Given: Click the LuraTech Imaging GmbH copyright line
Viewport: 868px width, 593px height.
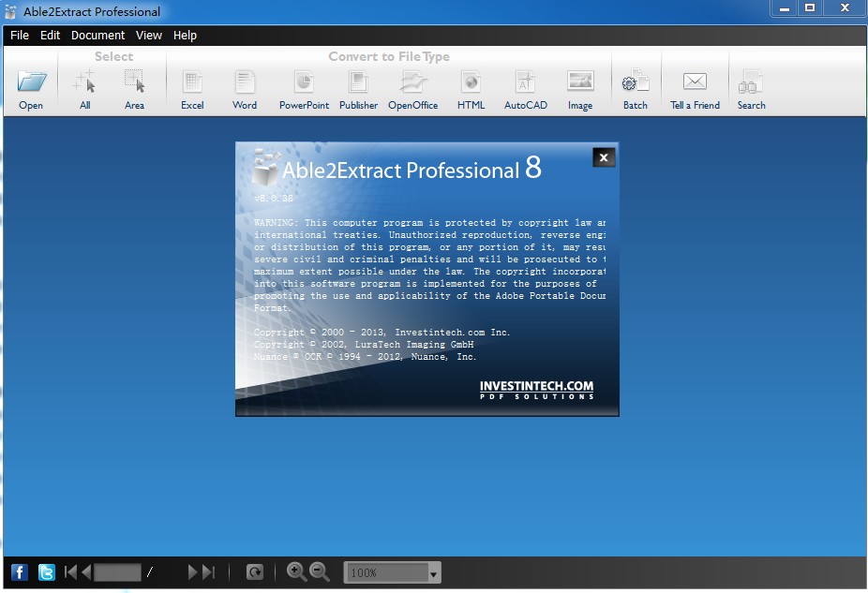Looking at the screenshot, I should [x=364, y=344].
